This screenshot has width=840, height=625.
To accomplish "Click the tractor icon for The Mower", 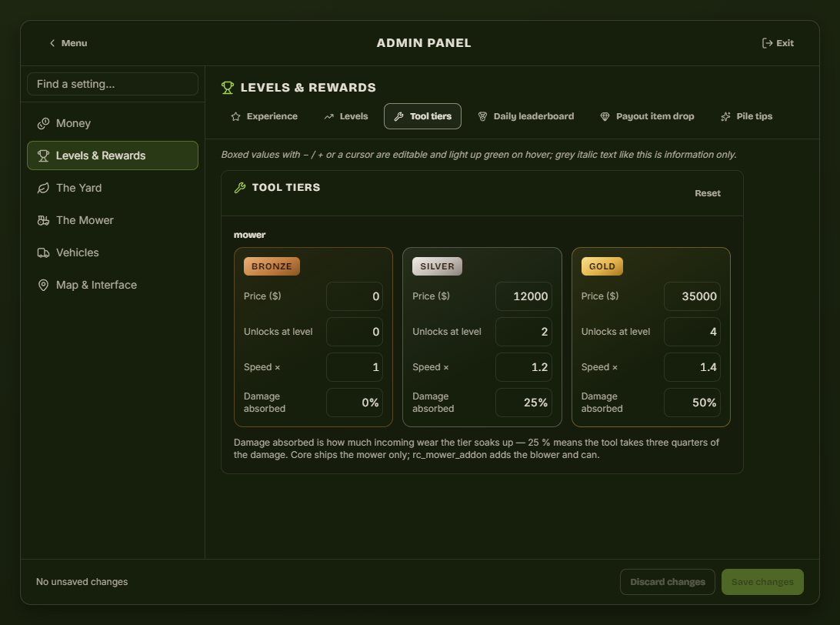I will point(43,220).
